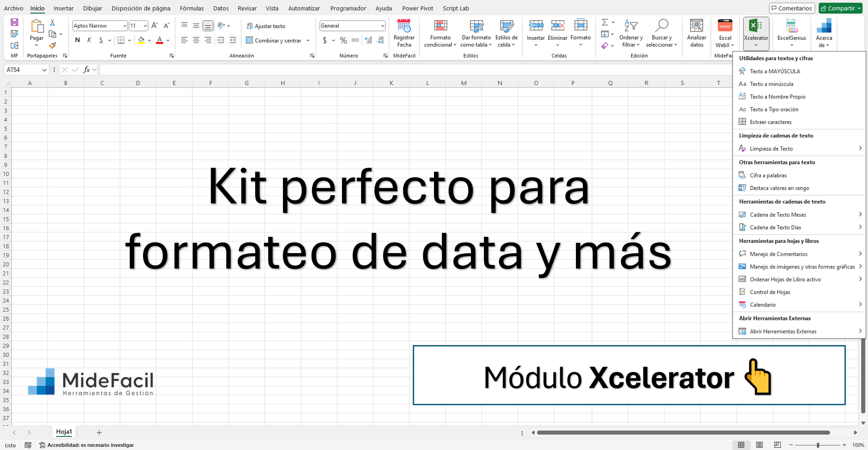Switch to Normal view in status bar
Image resolution: width=868 pixels, height=450 pixels.
pyautogui.click(x=741, y=445)
